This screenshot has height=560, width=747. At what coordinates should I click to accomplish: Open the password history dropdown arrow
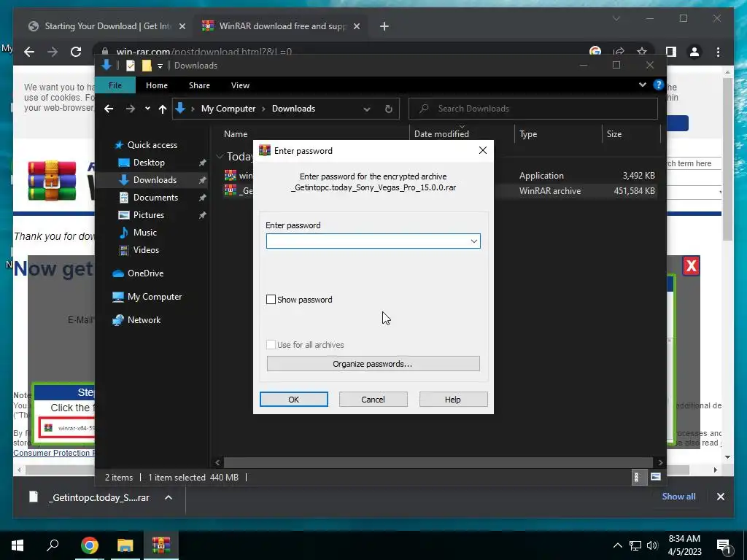click(473, 241)
